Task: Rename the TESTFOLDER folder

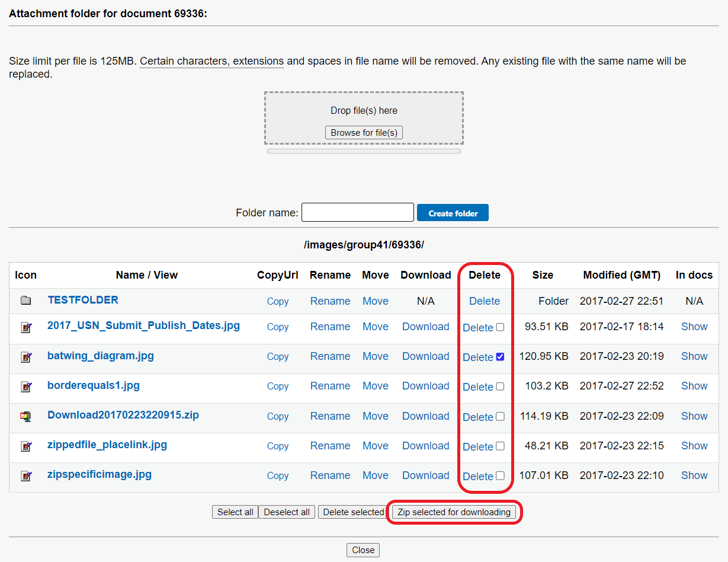Action: click(x=330, y=301)
